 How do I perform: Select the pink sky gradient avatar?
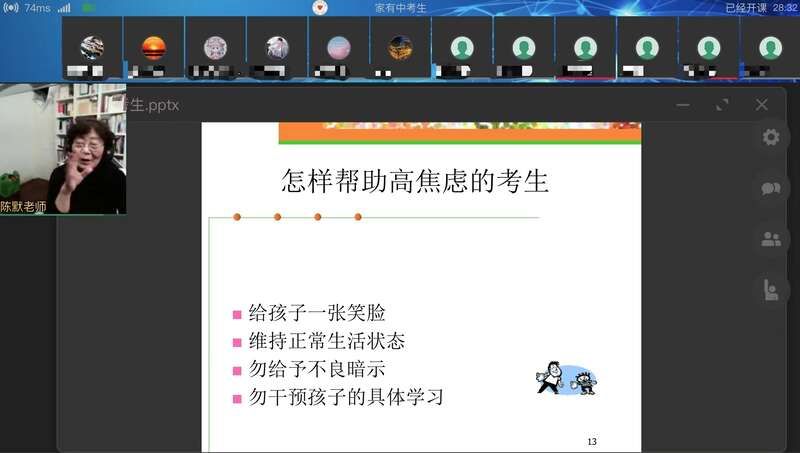click(339, 47)
